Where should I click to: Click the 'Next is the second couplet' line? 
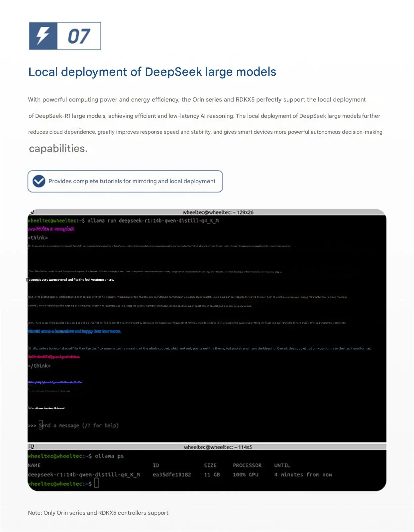[187, 297]
